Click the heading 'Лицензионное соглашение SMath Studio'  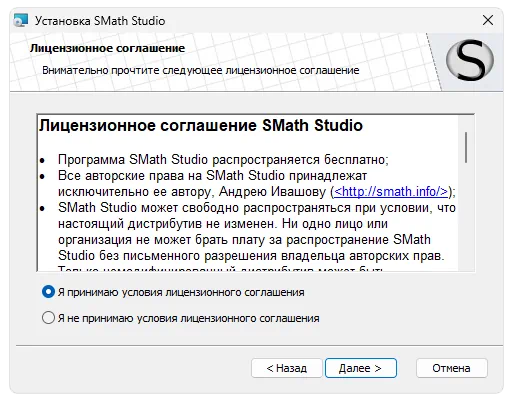click(201, 126)
